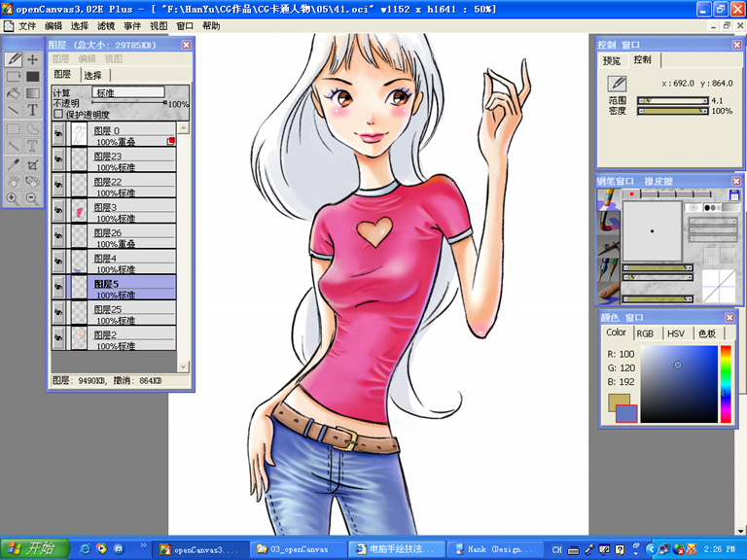
Task: Switch to the 预览 tab in control window
Action: tap(612, 60)
